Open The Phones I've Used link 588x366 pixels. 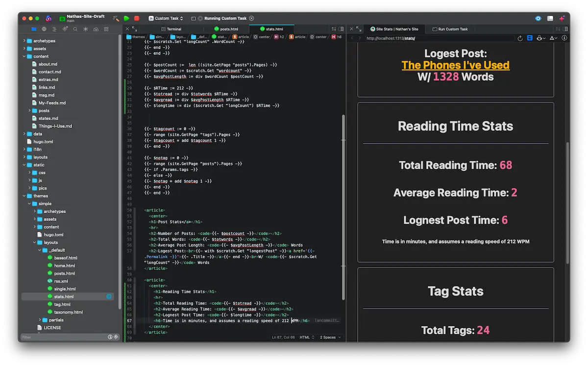click(x=455, y=65)
